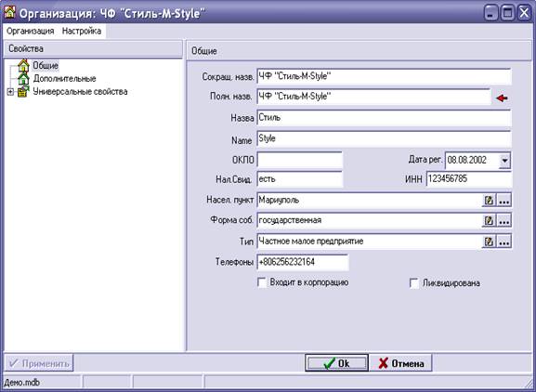Open the Организация menu
The image size is (536, 392).
31,31
